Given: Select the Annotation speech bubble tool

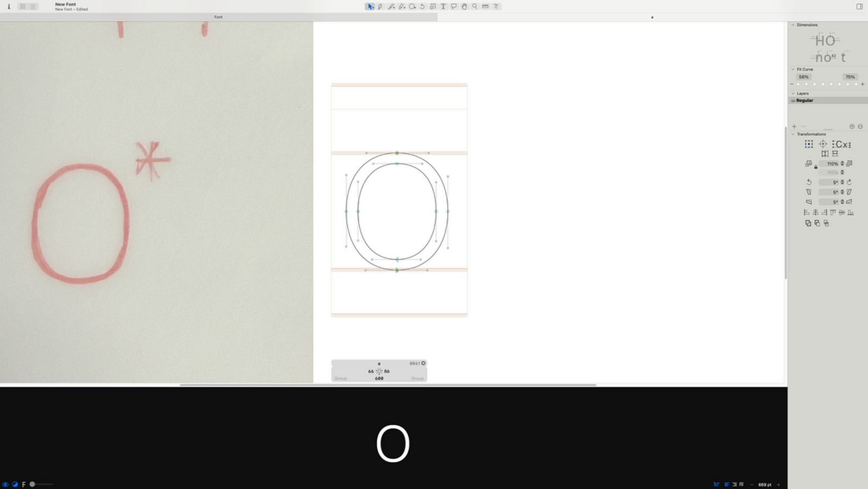Looking at the screenshot, I should pyautogui.click(x=453, y=7).
